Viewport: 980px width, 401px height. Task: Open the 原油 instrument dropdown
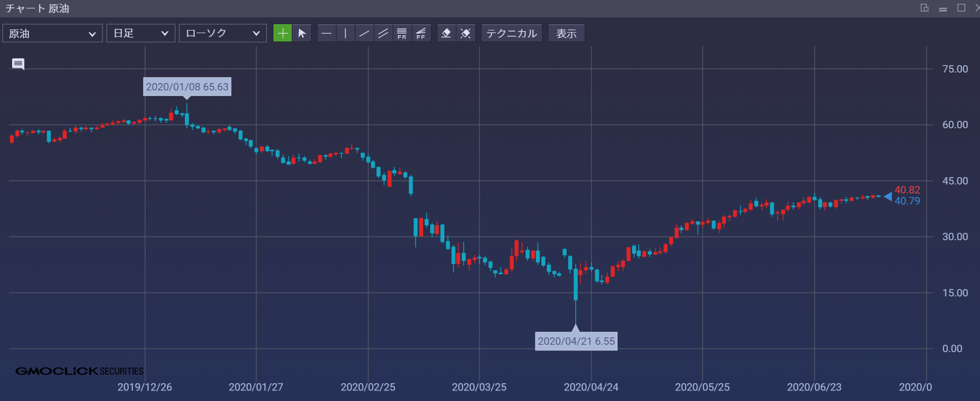[x=52, y=34]
